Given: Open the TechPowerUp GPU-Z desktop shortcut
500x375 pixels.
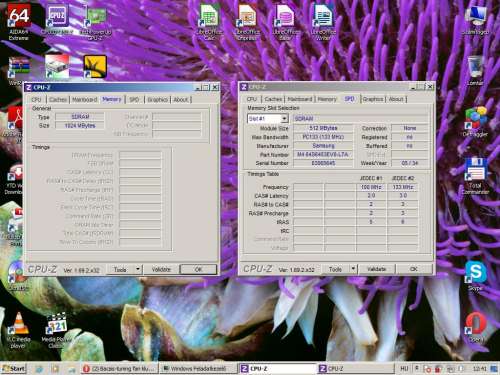Looking at the screenshot, I should [96, 22].
